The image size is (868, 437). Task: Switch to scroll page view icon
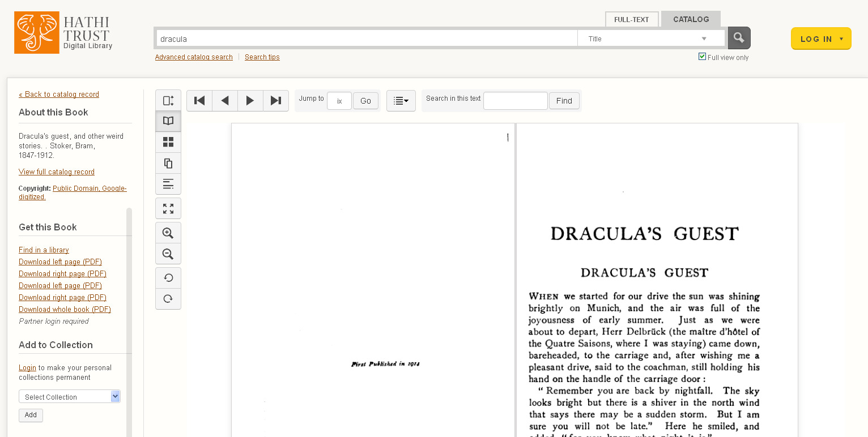pyautogui.click(x=168, y=101)
